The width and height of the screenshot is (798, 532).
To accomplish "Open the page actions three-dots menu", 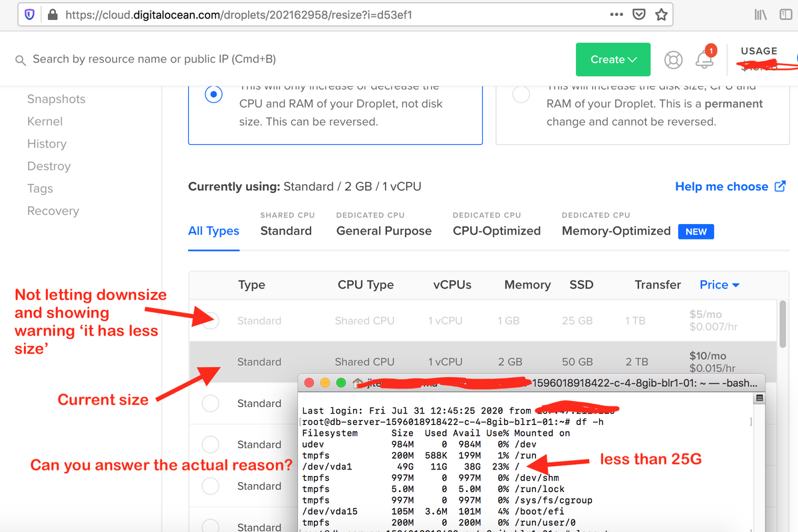I will (x=616, y=14).
